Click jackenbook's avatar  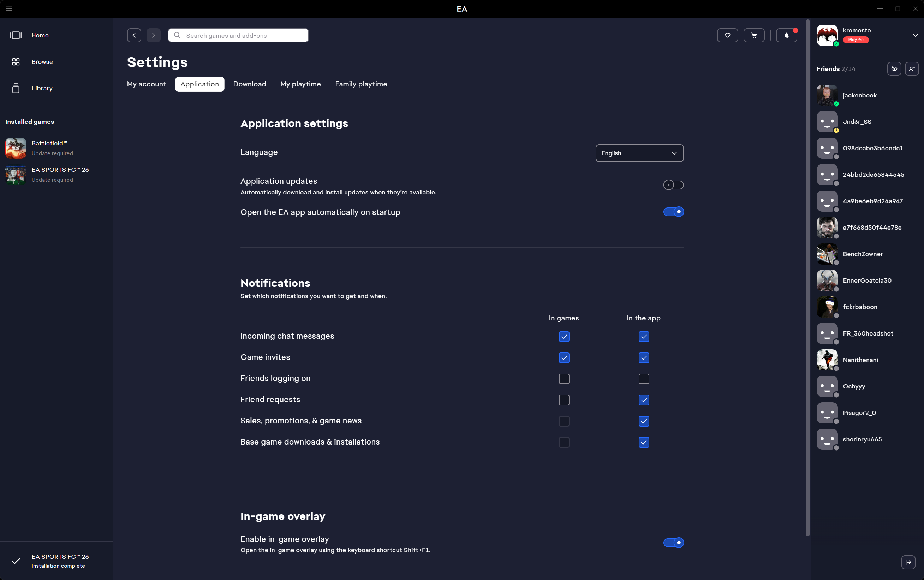click(x=827, y=95)
